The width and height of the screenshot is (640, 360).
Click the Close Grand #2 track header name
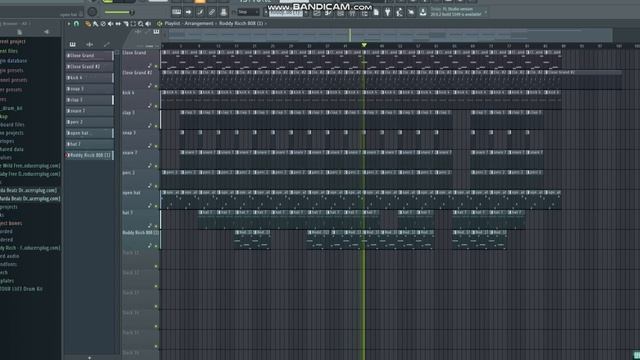pyautogui.click(x=137, y=73)
